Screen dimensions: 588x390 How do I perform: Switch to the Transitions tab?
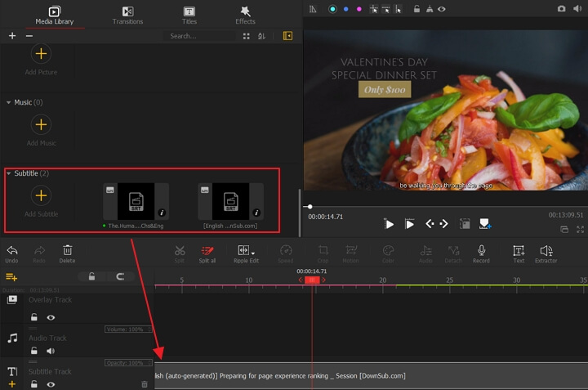(x=127, y=15)
